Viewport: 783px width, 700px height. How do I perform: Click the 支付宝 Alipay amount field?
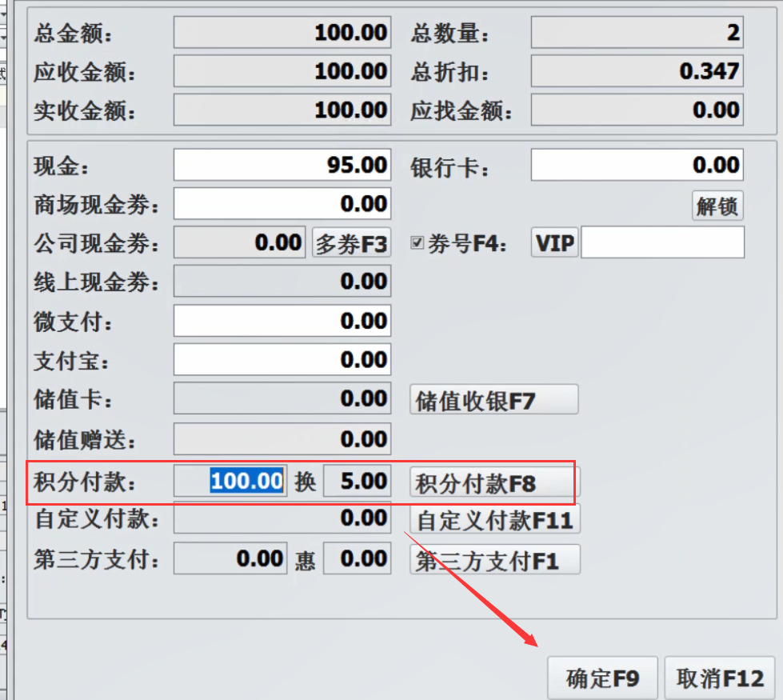pyautogui.click(x=282, y=360)
